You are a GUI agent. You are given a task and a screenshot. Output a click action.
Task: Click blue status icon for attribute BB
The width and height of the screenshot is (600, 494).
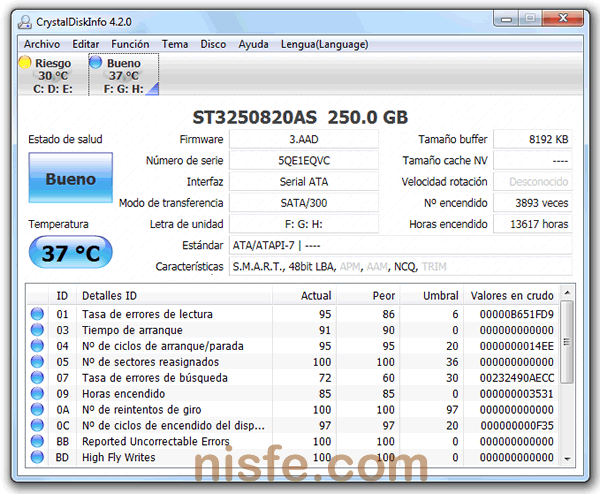tap(37, 441)
